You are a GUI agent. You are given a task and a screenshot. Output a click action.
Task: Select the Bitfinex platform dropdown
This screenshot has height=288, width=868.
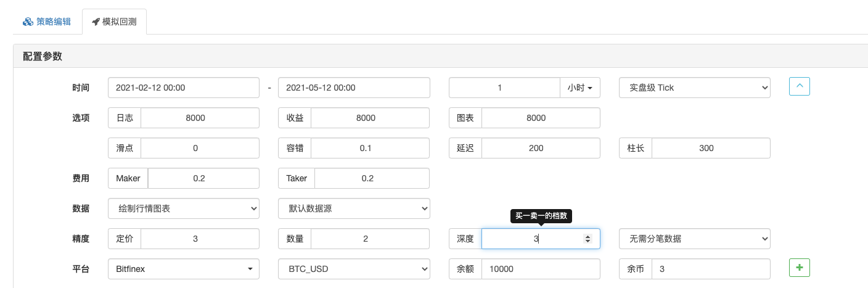[183, 269]
